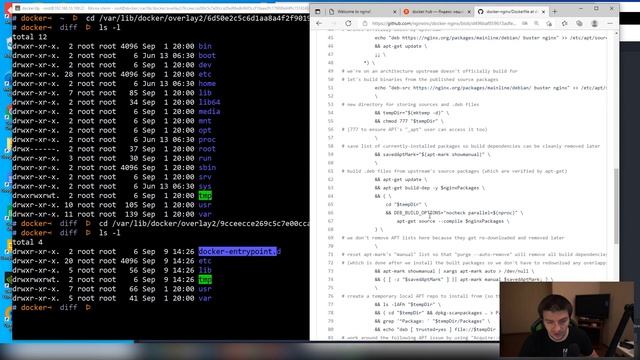Click highlighted docker-entrypoint.d in terminal
Viewport: 640px width, 360px height.
click(x=240, y=251)
